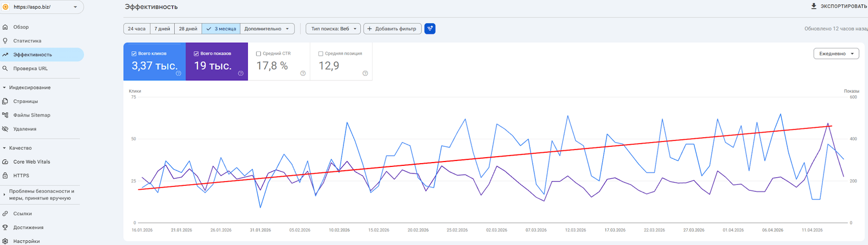Click the site favicon in property selector
This screenshot has width=868, height=245.
click(x=5, y=7)
